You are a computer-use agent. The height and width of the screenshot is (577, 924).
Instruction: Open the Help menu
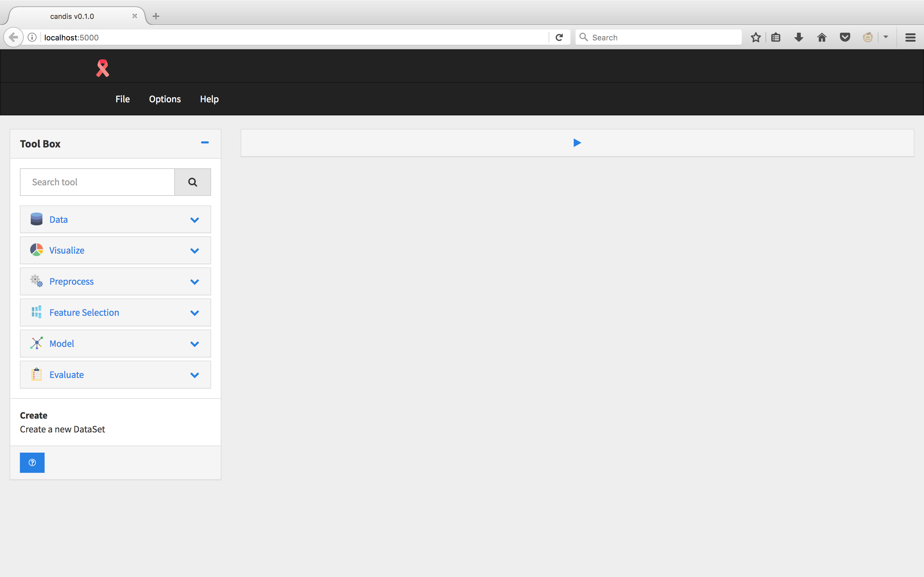[x=209, y=99]
